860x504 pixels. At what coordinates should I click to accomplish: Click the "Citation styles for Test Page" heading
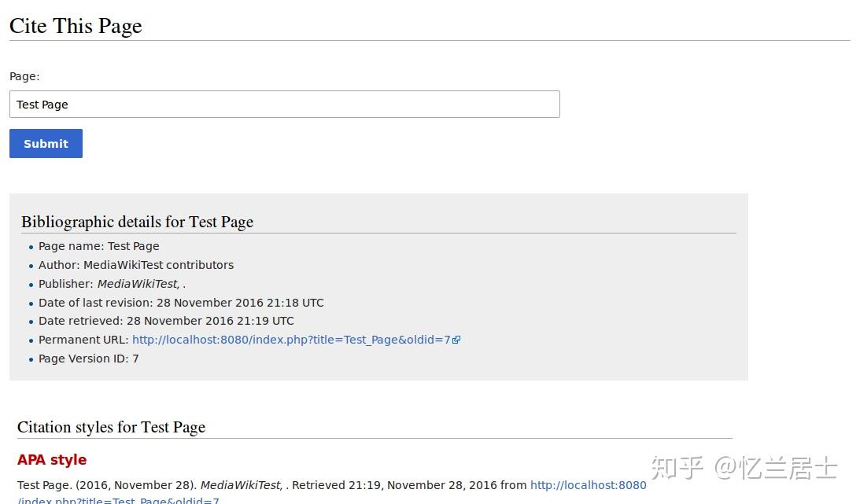pos(111,427)
